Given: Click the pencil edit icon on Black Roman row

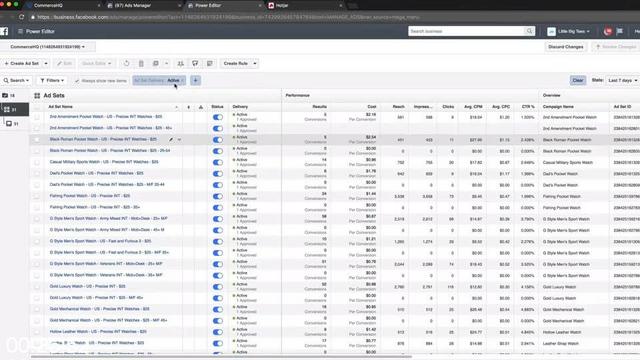Looking at the screenshot, I should tap(171, 140).
